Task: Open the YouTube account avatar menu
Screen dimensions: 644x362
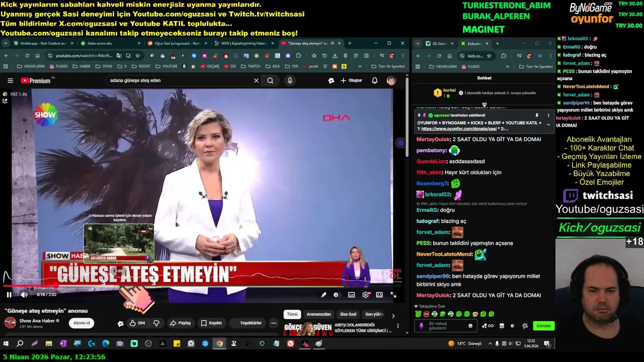Action: point(391,80)
